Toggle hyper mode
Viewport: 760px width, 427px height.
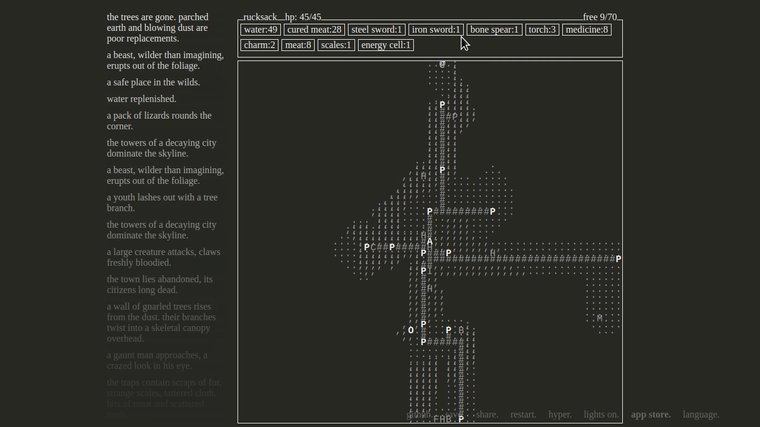(560, 414)
